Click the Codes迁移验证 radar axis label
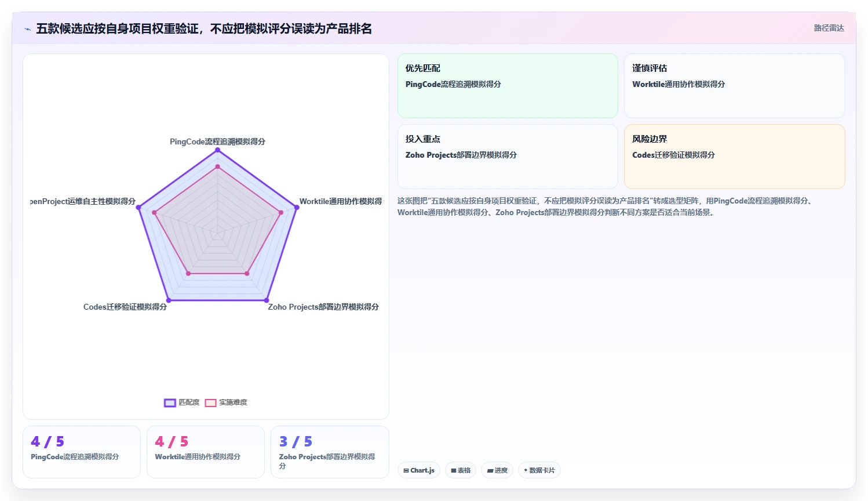The width and height of the screenshot is (868, 501). pos(125,307)
